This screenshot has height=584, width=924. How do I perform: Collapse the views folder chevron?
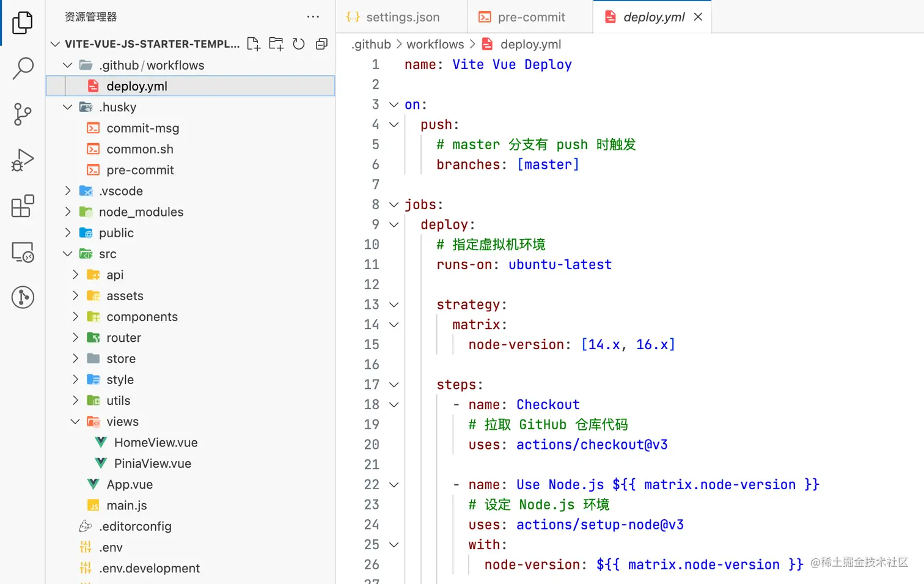[75, 421]
